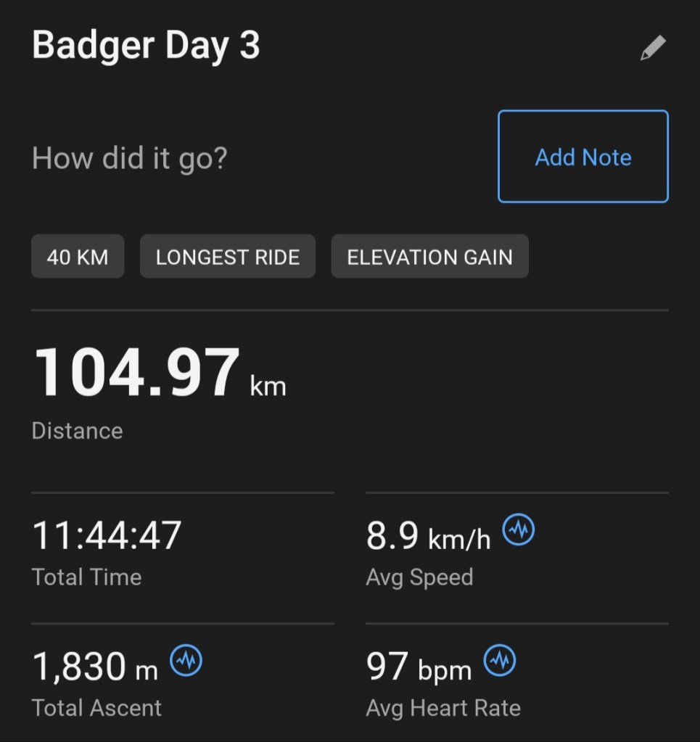Tap the Badger Day 3 title

[x=146, y=46]
